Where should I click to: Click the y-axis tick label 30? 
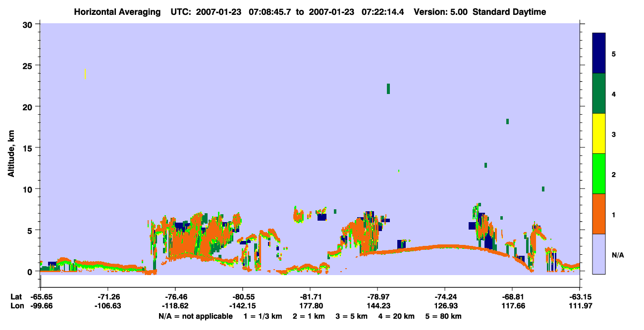pos(29,24)
